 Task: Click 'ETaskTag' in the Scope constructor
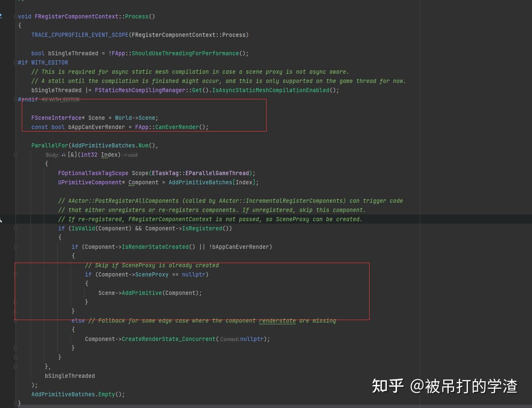click(165, 173)
